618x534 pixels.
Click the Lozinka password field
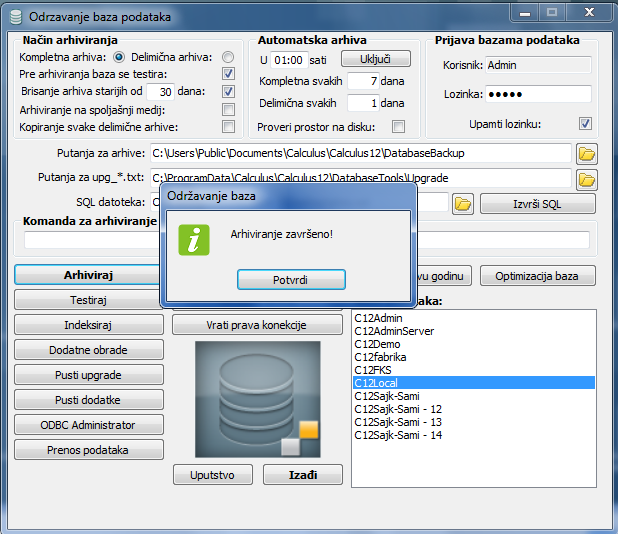coord(538,94)
